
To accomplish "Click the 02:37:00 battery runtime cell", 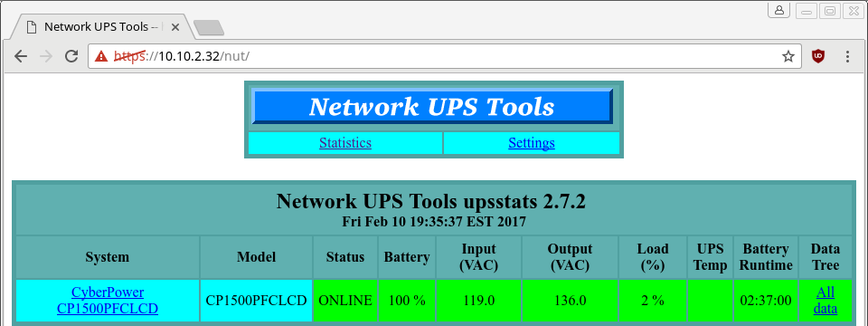I will point(766,301).
